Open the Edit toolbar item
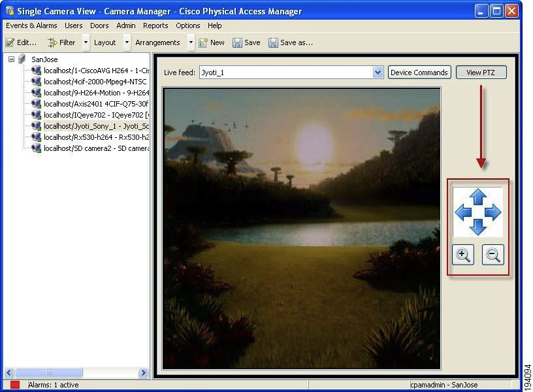Screen dimensions: 533x392 [x=21, y=42]
